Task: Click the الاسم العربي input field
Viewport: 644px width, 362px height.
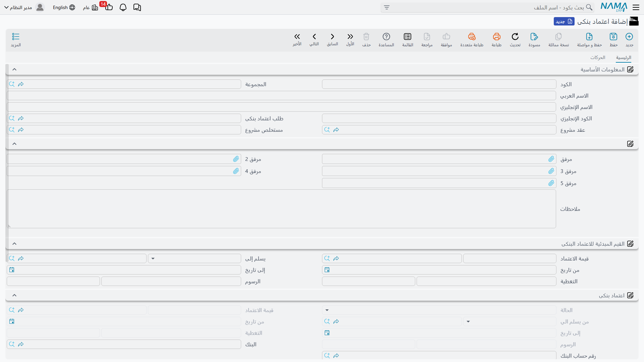Action: tap(281, 96)
